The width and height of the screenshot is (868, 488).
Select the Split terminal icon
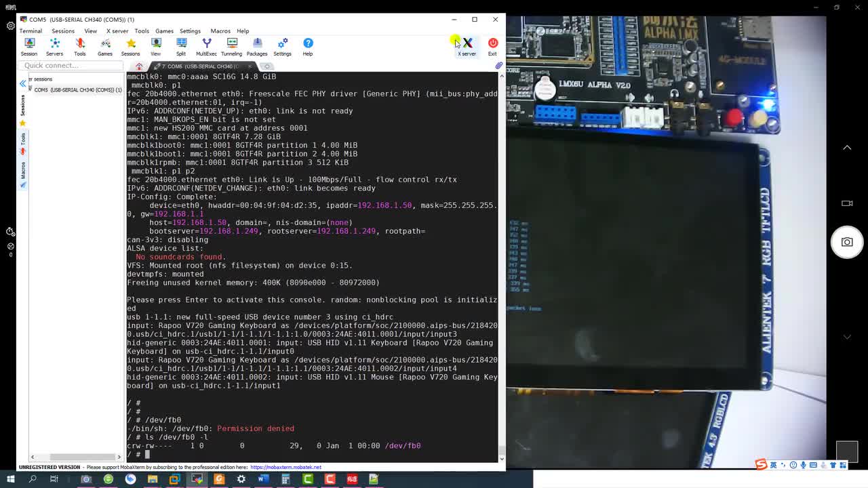tap(181, 47)
